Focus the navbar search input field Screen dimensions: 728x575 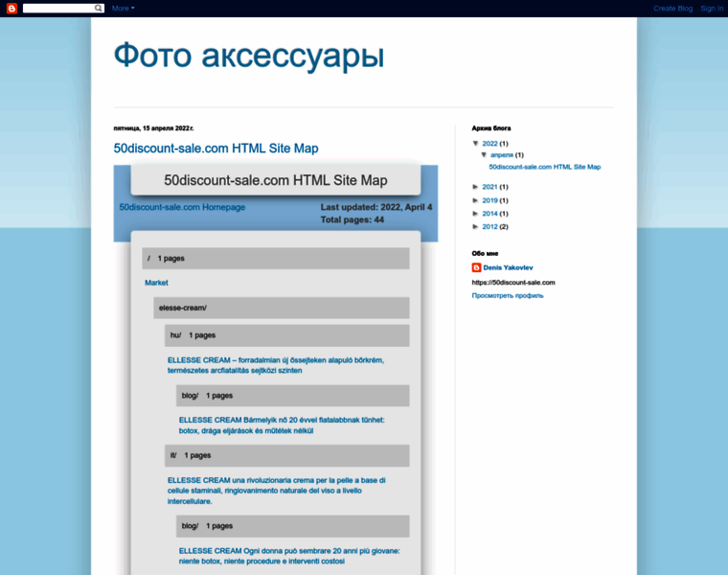58,8
